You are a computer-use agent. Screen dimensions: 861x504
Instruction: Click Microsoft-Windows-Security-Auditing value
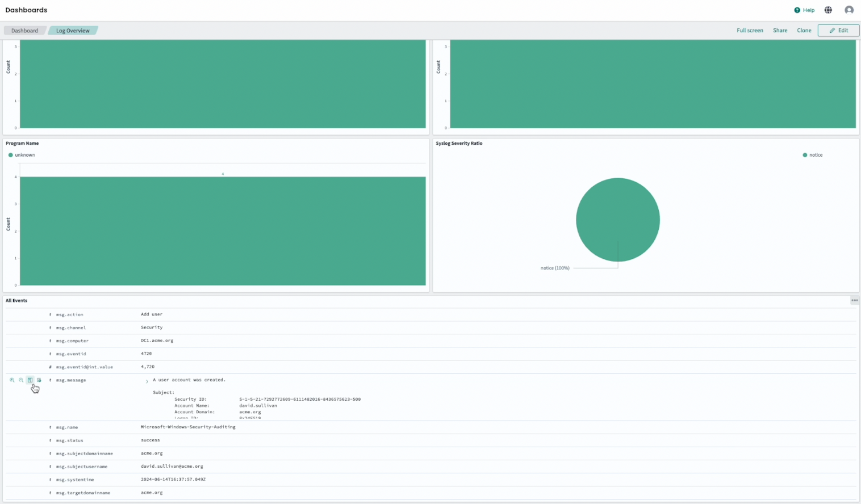[188, 427]
